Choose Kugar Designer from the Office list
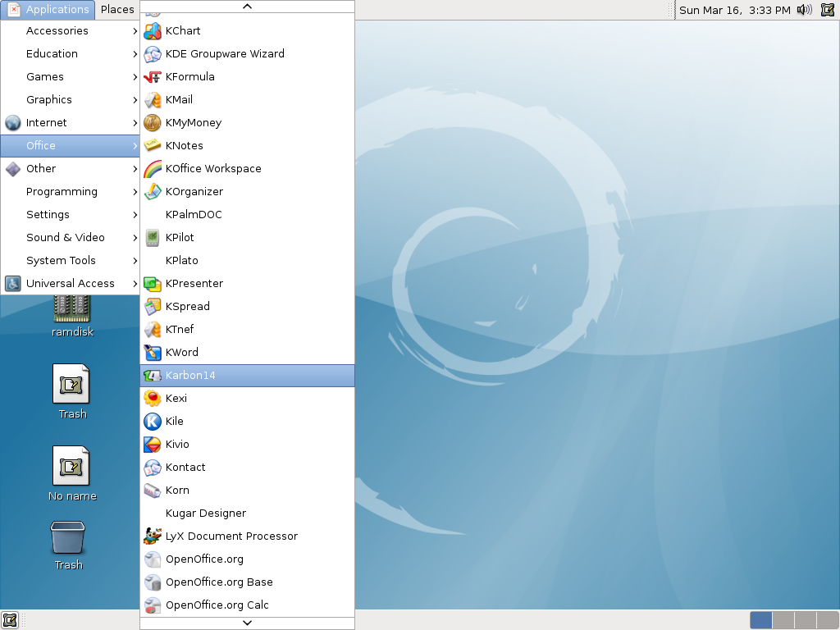 tap(247, 514)
